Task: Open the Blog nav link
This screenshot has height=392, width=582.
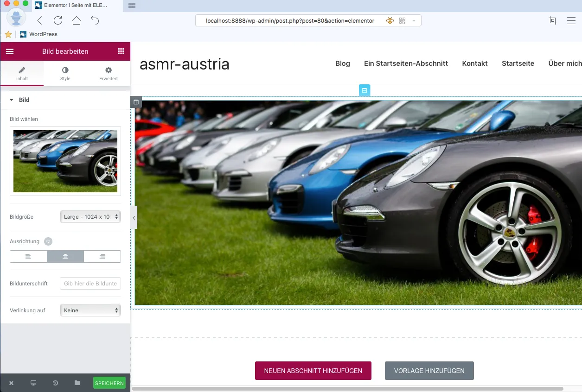Action: pos(343,63)
